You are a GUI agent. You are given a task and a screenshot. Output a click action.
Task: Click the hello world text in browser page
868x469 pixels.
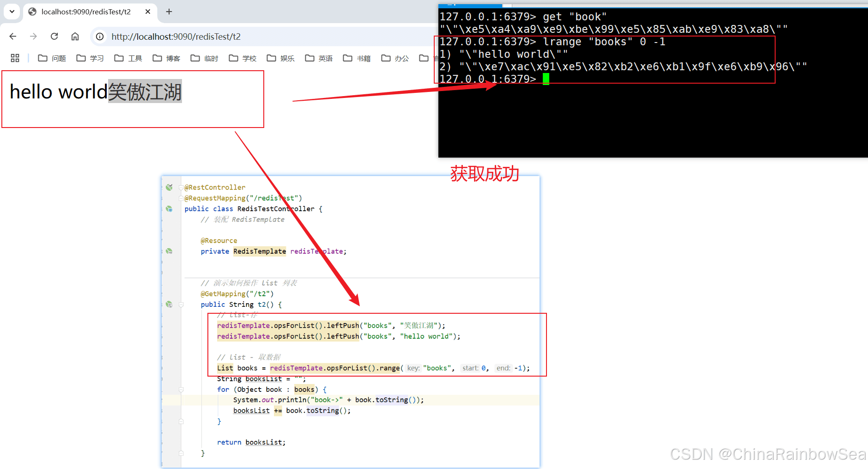pos(59,91)
